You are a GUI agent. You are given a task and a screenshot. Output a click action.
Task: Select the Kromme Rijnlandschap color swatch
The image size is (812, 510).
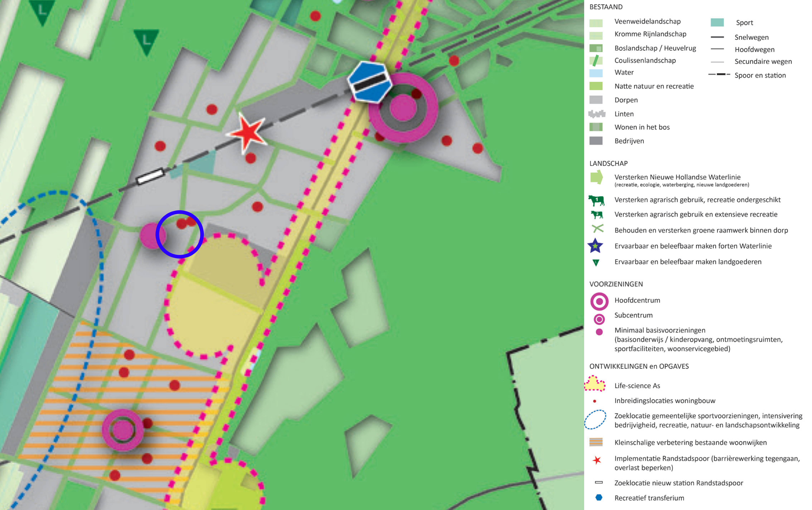click(596, 36)
